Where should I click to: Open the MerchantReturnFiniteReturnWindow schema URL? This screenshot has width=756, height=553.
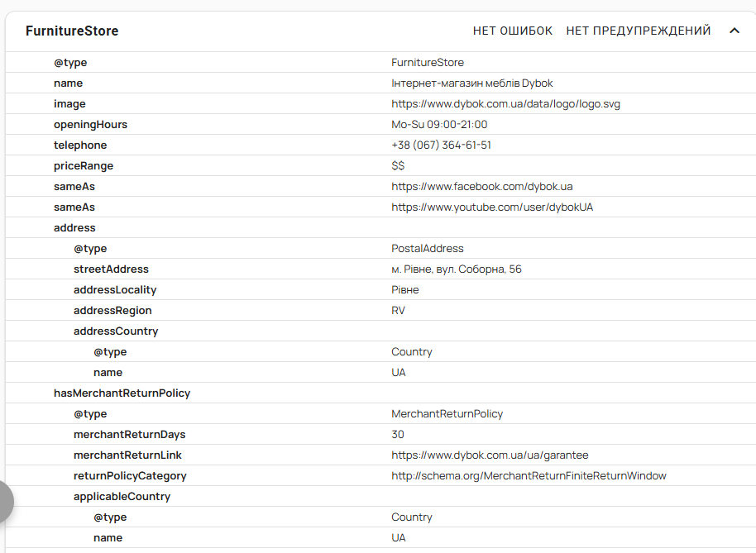529,476
